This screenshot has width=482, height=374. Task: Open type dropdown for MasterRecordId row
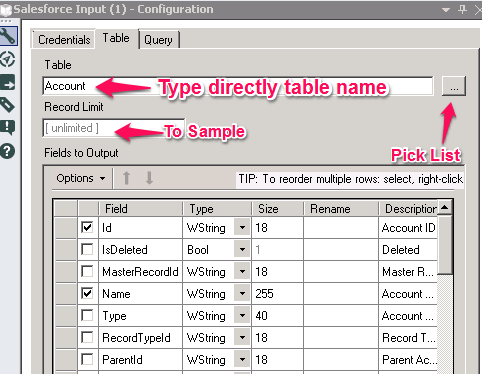[242, 272]
